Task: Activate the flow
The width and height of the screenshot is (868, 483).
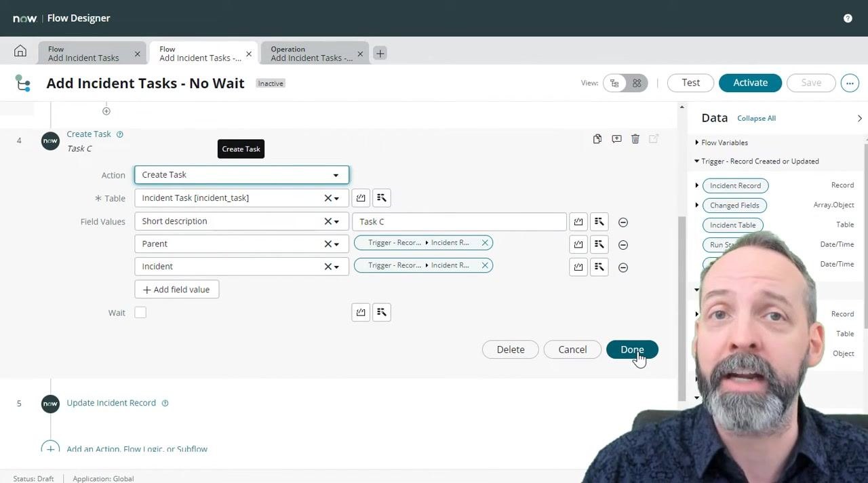Action: pyautogui.click(x=750, y=83)
